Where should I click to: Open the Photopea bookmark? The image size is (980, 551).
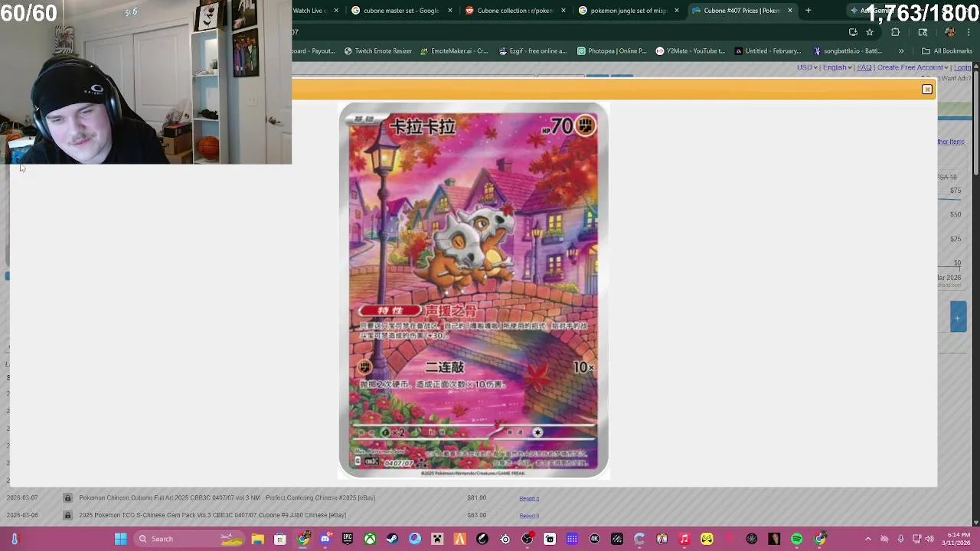pyautogui.click(x=612, y=51)
